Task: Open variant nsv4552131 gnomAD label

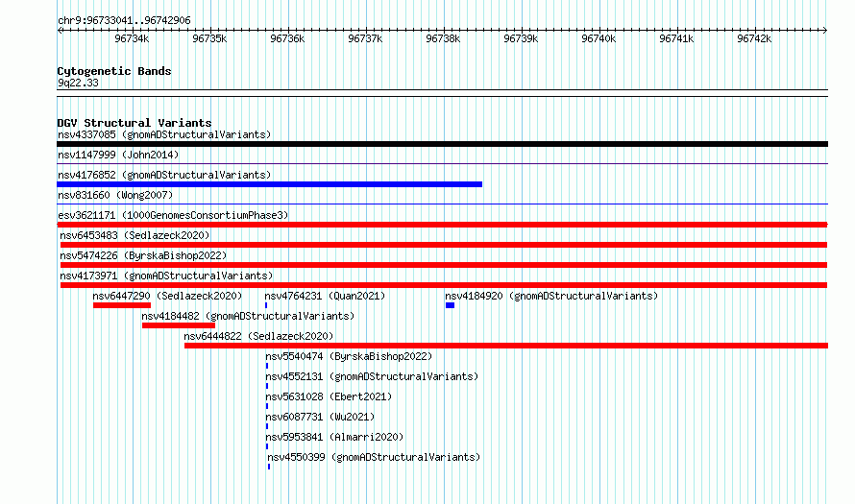Action: click(372, 376)
